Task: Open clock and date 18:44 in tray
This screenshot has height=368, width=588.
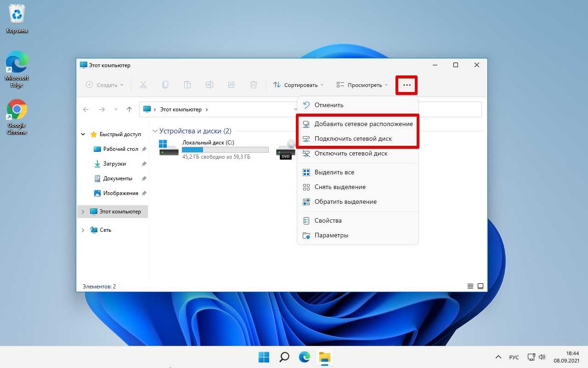Action: 566,357
